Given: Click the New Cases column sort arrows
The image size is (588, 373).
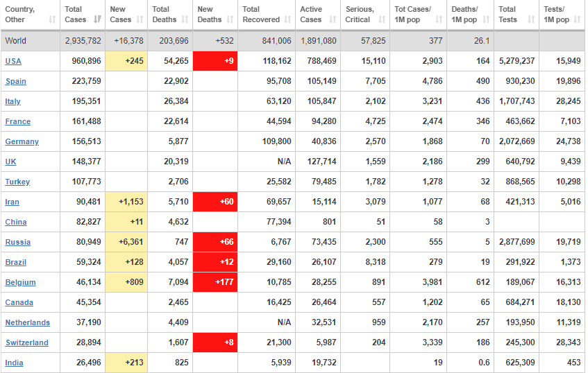Looking at the screenshot, I should click(140, 20).
